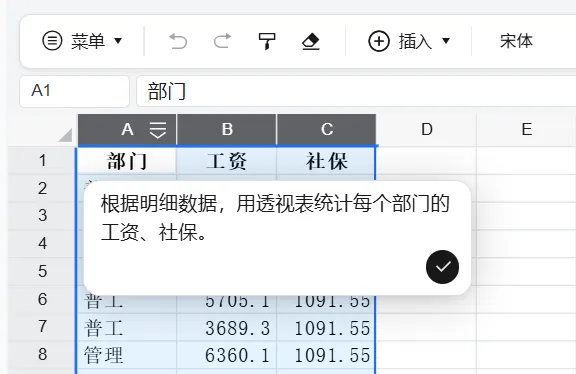Select the eraser clear-format tool
This screenshot has height=374, width=576.
coord(311,41)
